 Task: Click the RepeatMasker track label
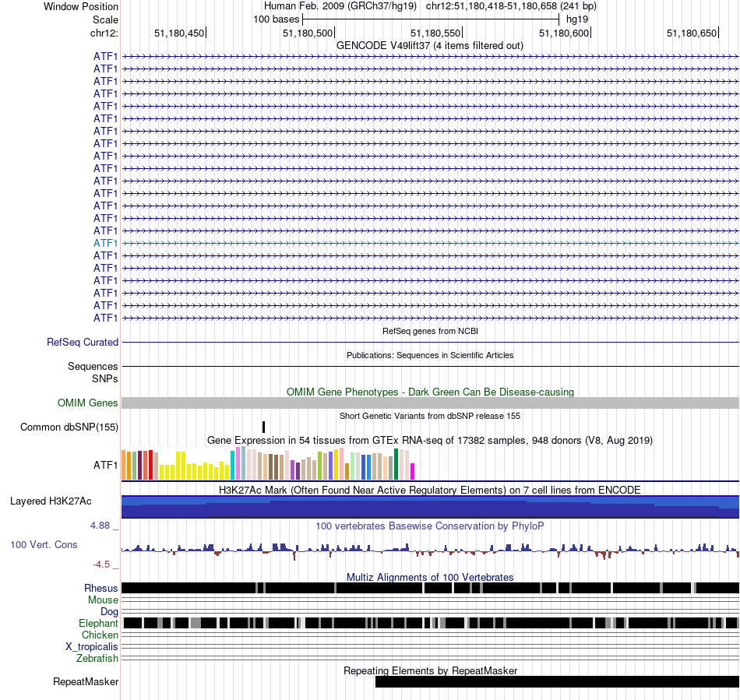[x=86, y=681]
